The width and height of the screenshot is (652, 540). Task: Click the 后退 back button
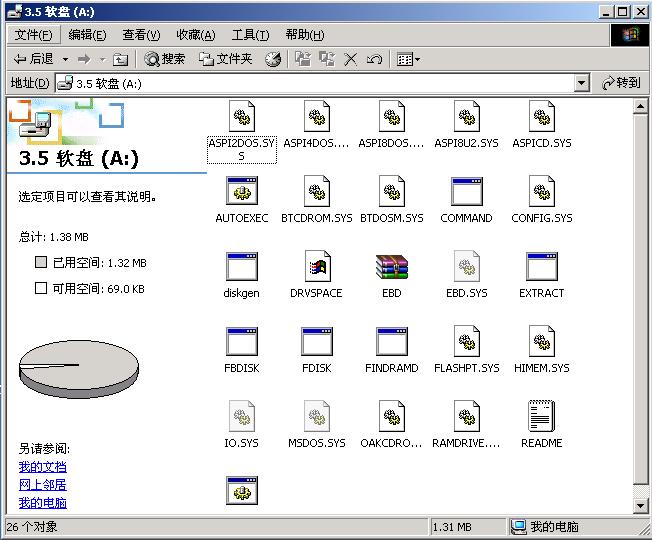pos(34,59)
